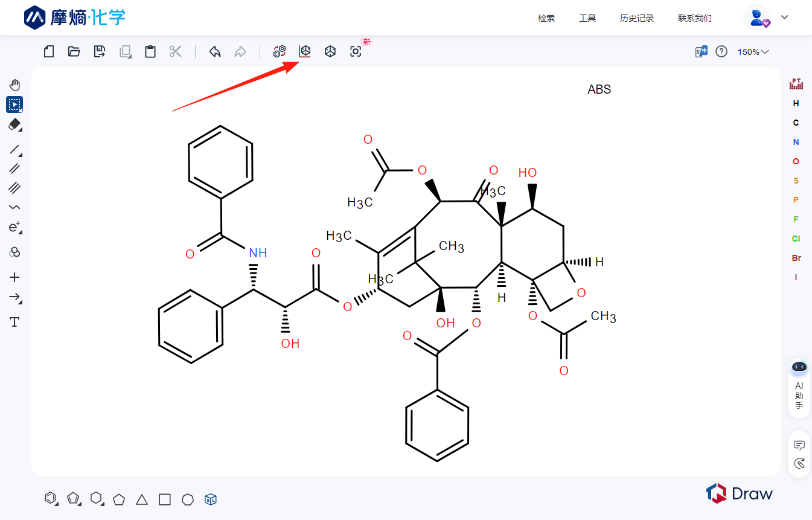The image size is (812, 520).
Task: Expand the eraser tool options corner arrow
Action: point(20,130)
